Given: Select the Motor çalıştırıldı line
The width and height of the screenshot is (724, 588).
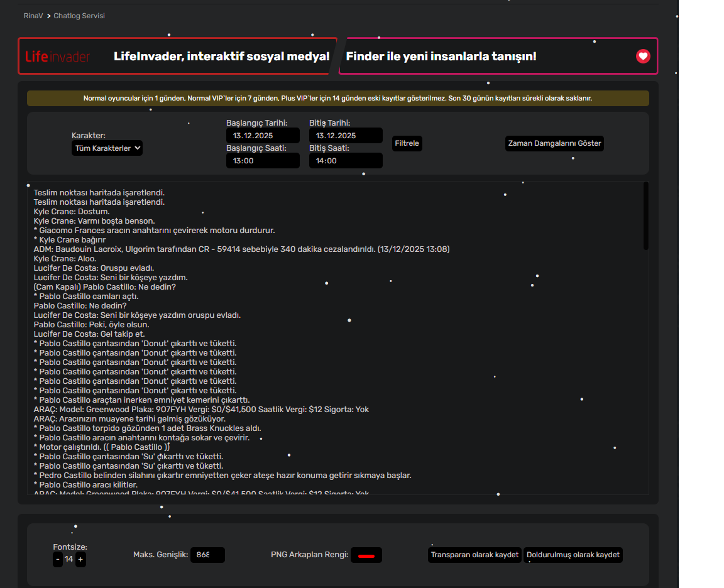Looking at the screenshot, I should coord(102,447).
